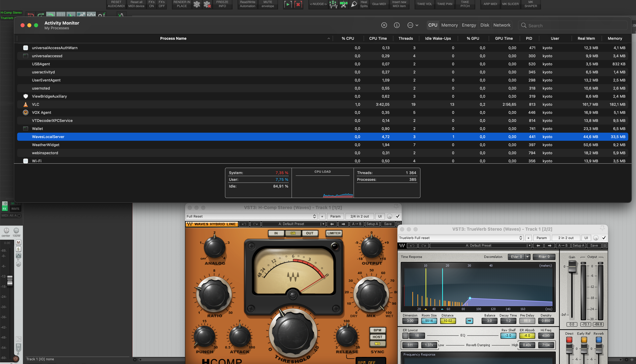Load previous preset in H-Comp plugin
The image size is (636, 364).
click(332, 224)
